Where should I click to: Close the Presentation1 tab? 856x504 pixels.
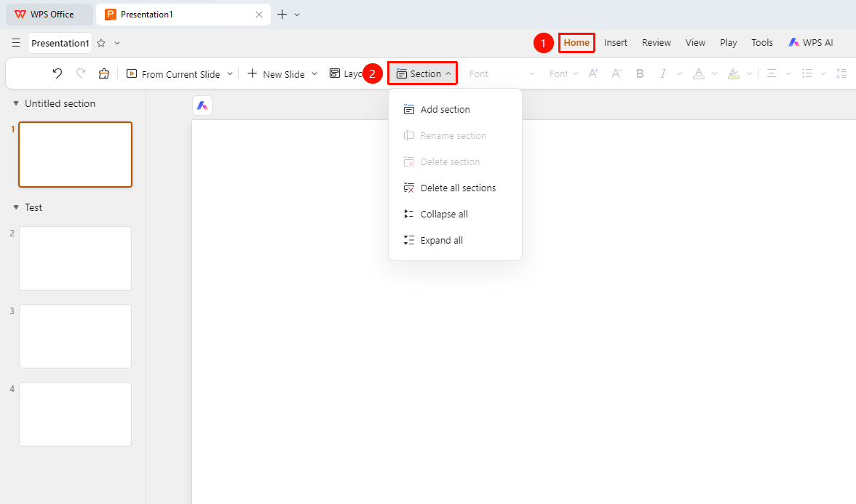(x=259, y=15)
